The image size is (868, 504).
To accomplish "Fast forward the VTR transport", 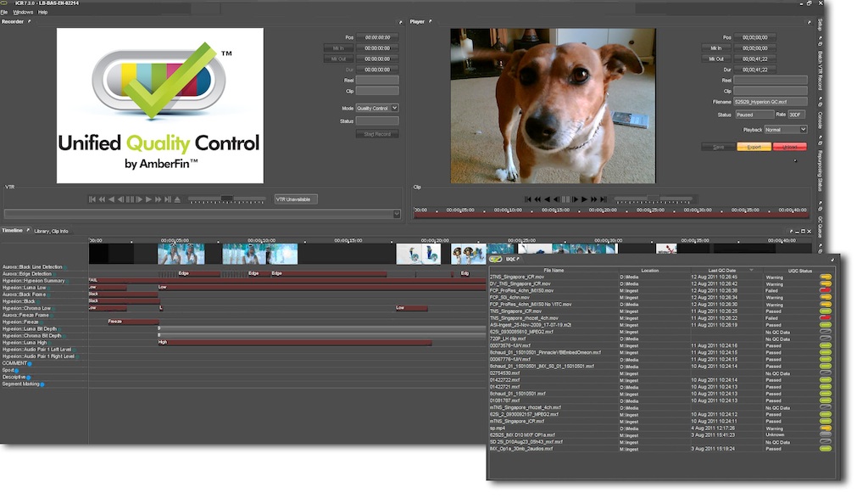I will (x=158, y=199).
